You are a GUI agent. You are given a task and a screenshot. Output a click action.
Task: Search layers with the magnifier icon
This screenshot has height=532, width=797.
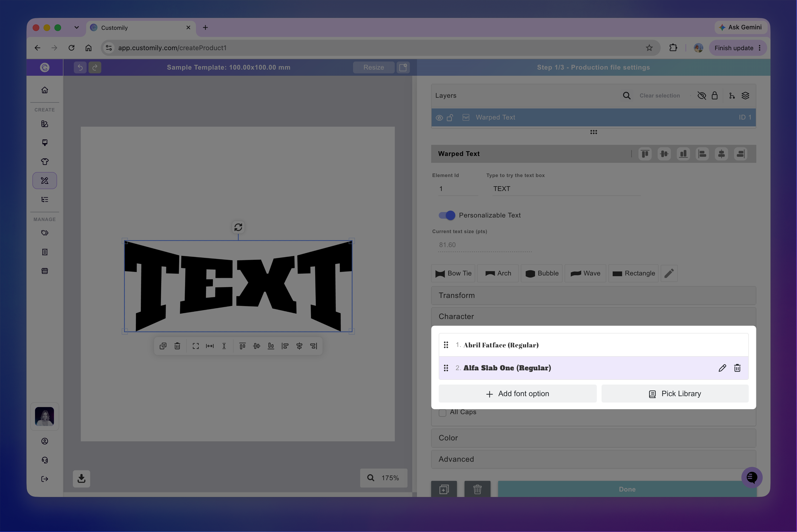[627, 96]
